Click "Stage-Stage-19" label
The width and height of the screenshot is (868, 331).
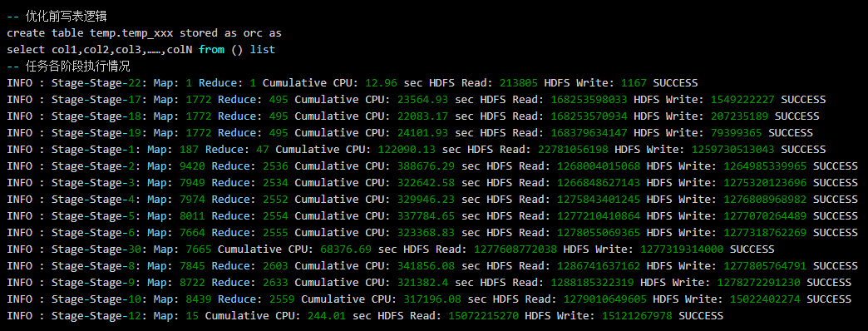[x=97, y=133]
